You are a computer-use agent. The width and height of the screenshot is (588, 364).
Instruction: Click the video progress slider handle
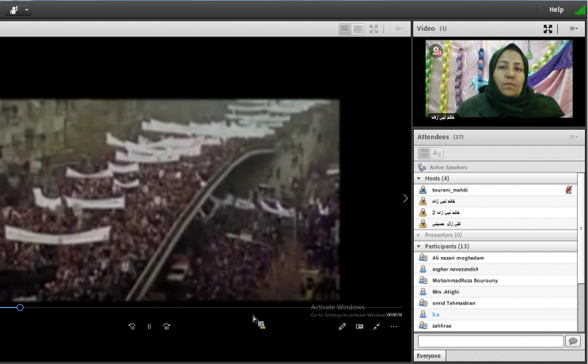(20, 307)
